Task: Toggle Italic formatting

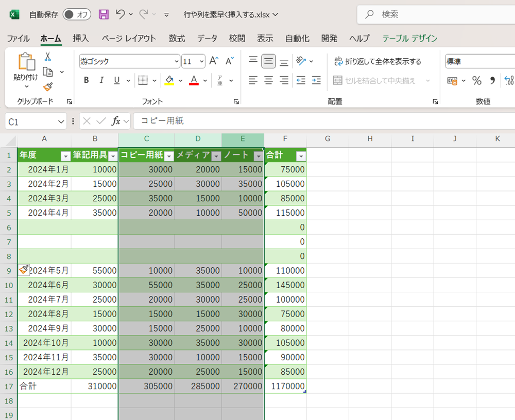Action: click(x=101, y=80)
